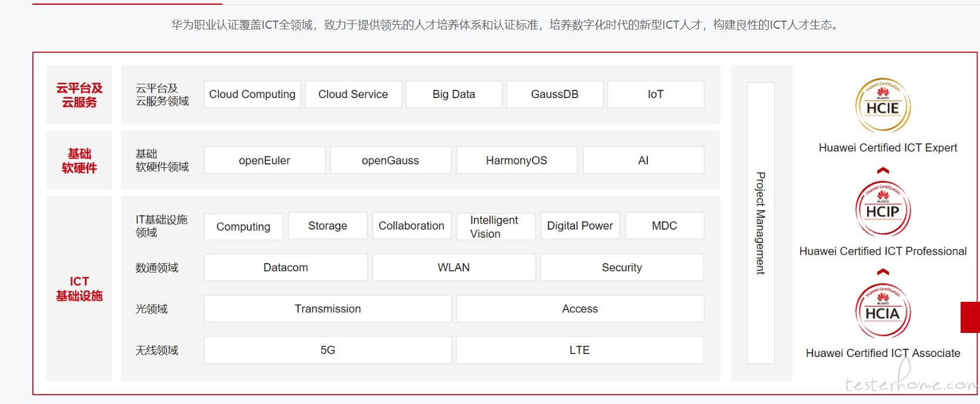980x404 pixels.
Task: Select the 基础软硬件 category tab
Action: pos(79,160)
